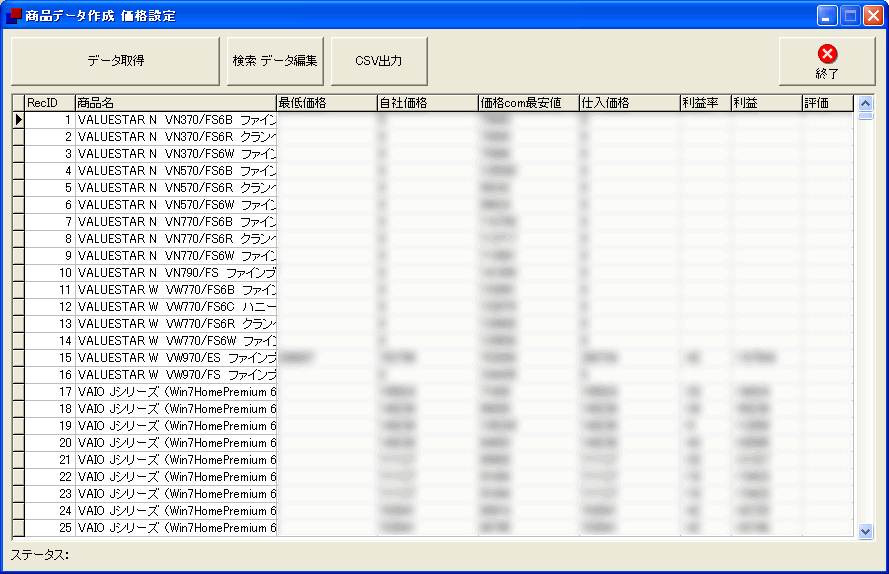
Task: Click RecID cell 5
Action: pyautogui.click(x=50, y=188)
